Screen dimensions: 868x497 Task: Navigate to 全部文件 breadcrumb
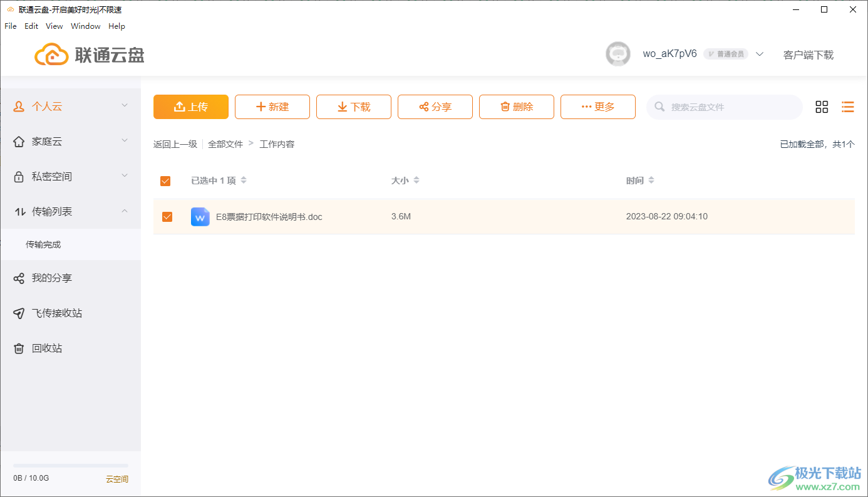[225, 144]
